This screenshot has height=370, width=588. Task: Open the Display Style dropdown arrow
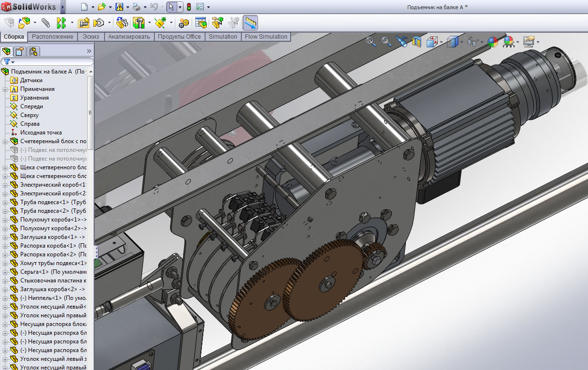click(462, 43)
